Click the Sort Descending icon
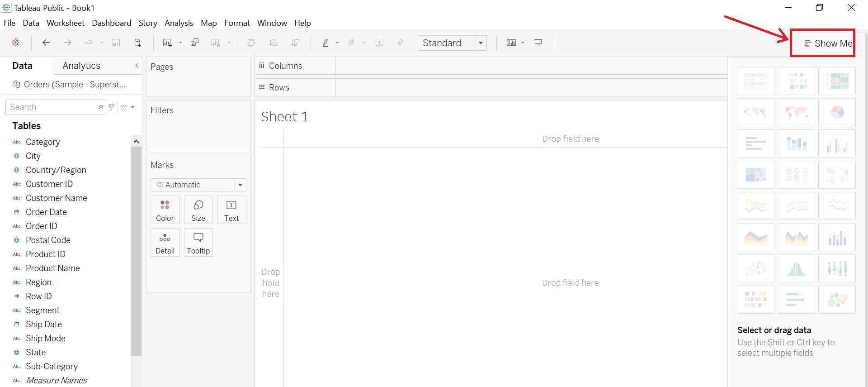The image size is (868, 387). pyautogui.click(x=295, y=43)
